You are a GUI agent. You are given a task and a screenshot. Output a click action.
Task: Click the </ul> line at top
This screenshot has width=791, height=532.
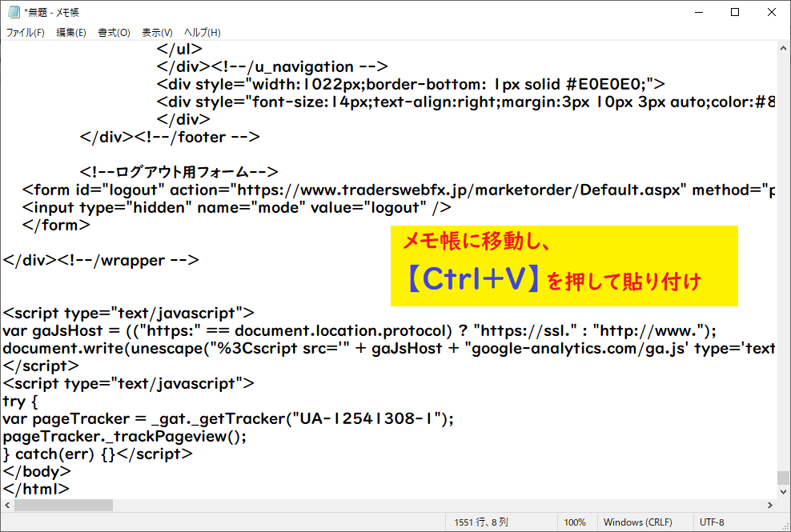click(x=179, y=49)
